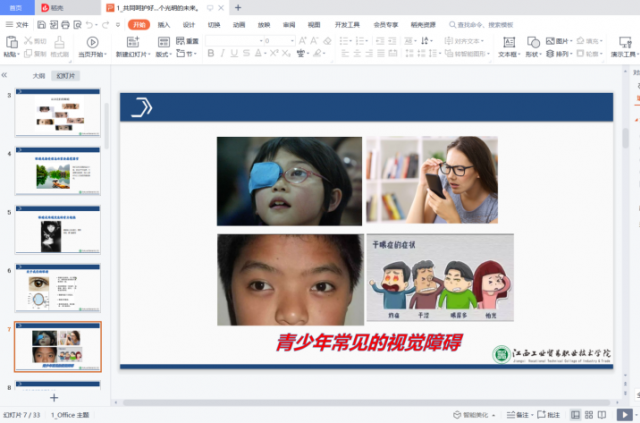640x423 pixels.
Task: Switch to normal view in status bar
Action: (x=575, y=414)
